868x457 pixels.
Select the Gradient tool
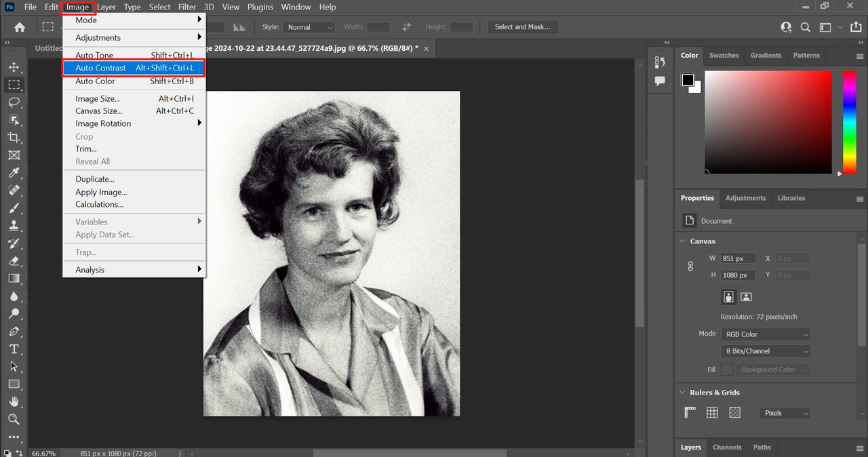click(14, 279)
